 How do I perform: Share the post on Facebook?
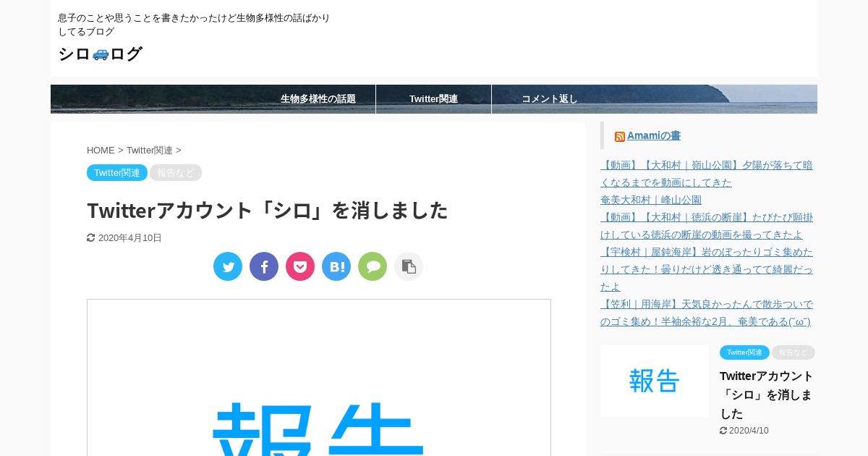(264, 266)
